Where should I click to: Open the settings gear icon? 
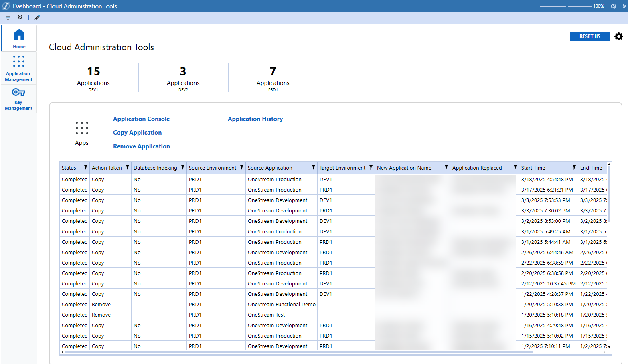pos(619,36)
